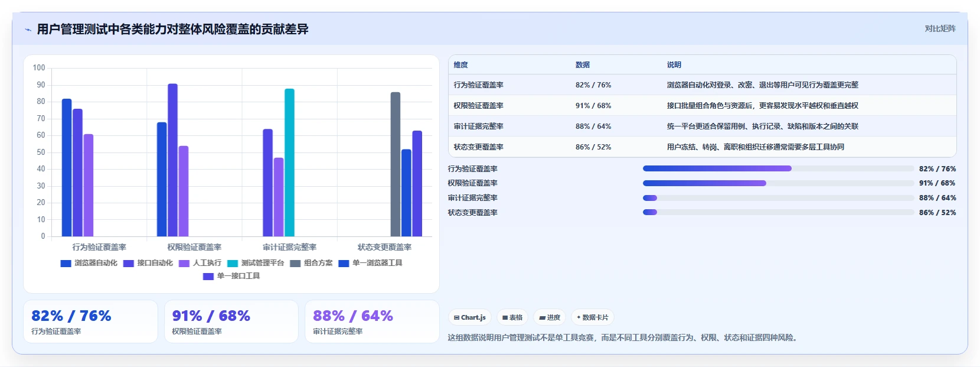Click the blue 82 bar in 行为验证覆盖率
980x367 pixels.
tap(67, 168)
